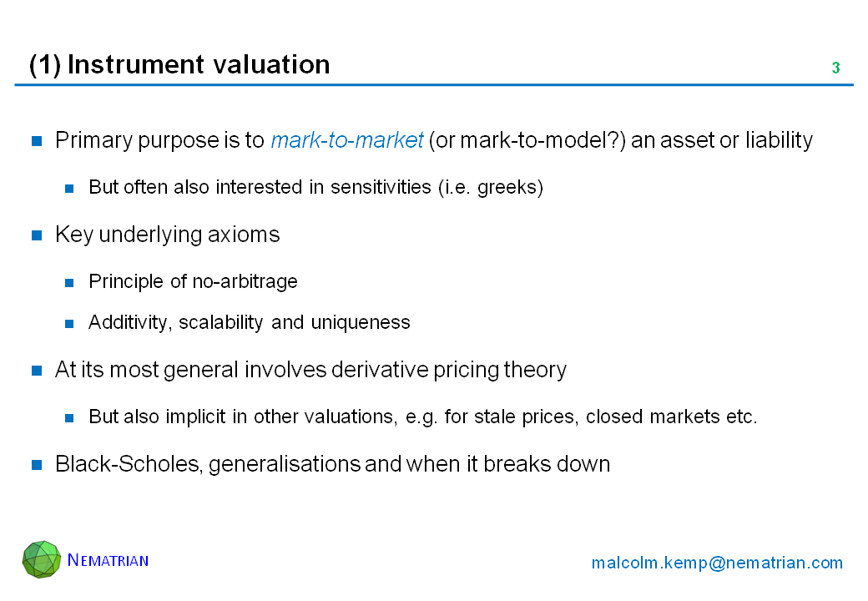Click the sub-bullet marker beside Principle of no-arbitrage

click(71, 282)
